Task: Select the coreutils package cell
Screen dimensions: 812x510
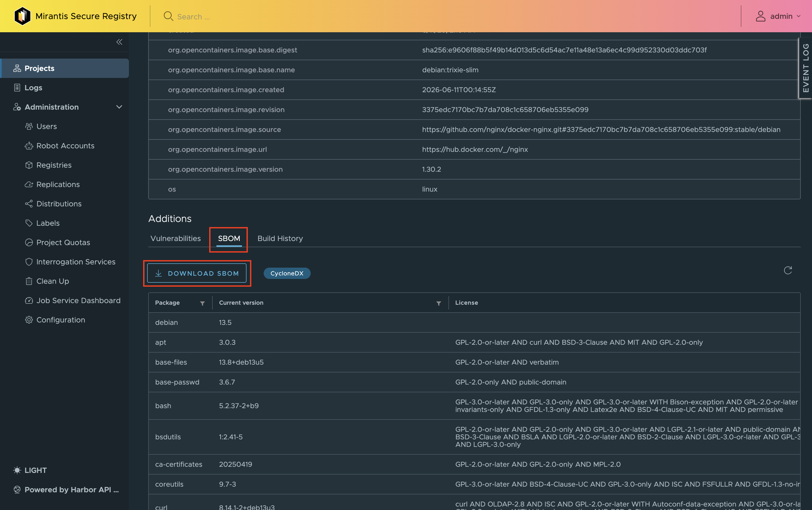Action: click(169, 484)
